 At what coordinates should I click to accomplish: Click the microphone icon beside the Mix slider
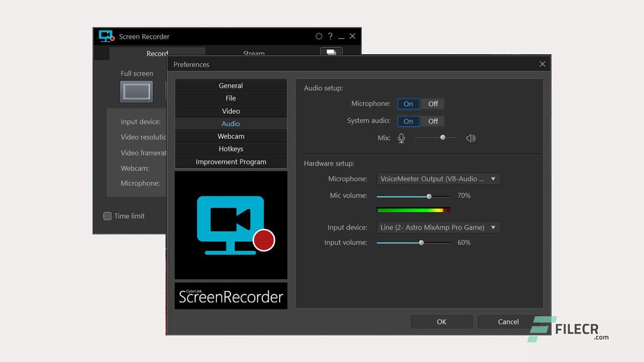(401, 138)
